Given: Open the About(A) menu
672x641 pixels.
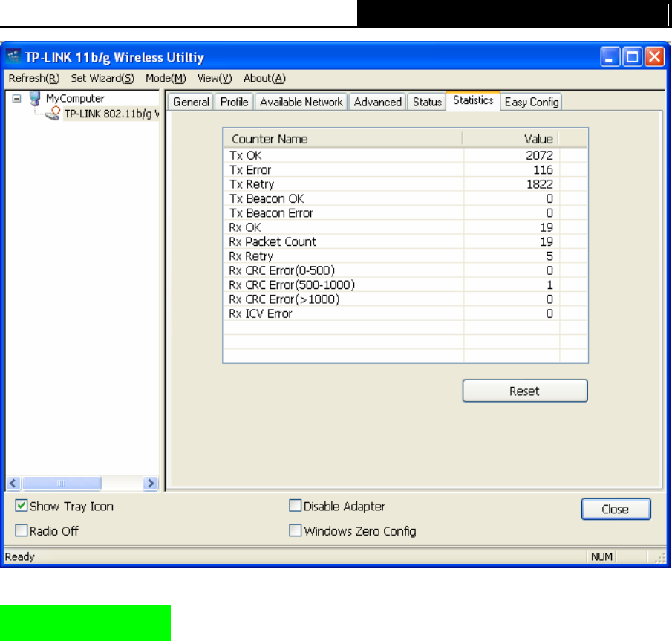Looking at the screenshot, I should 264,79.
